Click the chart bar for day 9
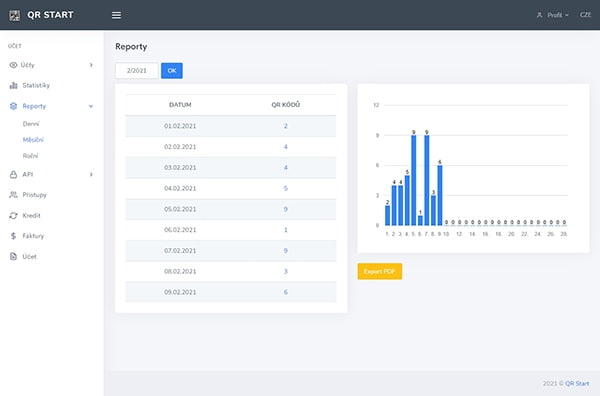The height and width of the screenshot is (396, 600). pos(440,195)
